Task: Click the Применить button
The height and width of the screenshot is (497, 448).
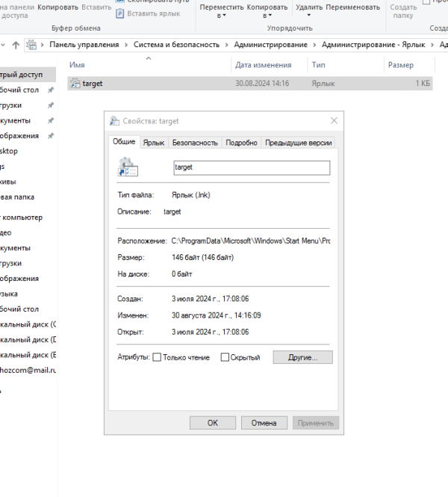Action: pos(316,423)
